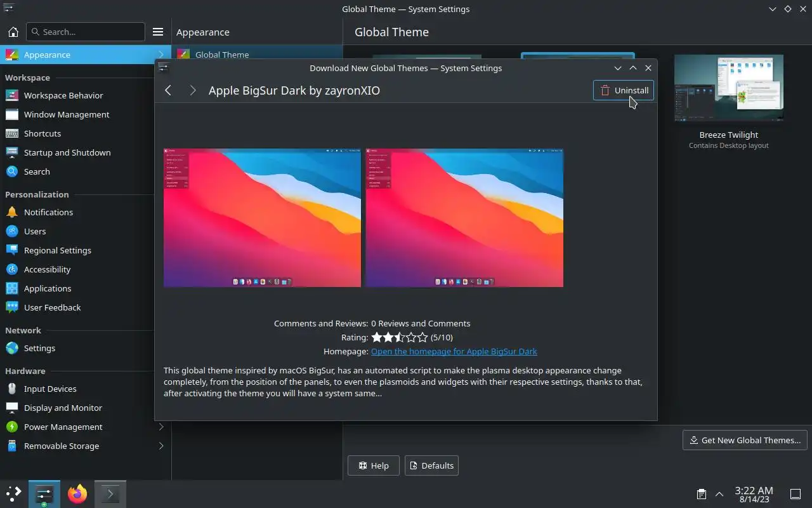
Task: Click the Appearance category icon
Action: 11,55
